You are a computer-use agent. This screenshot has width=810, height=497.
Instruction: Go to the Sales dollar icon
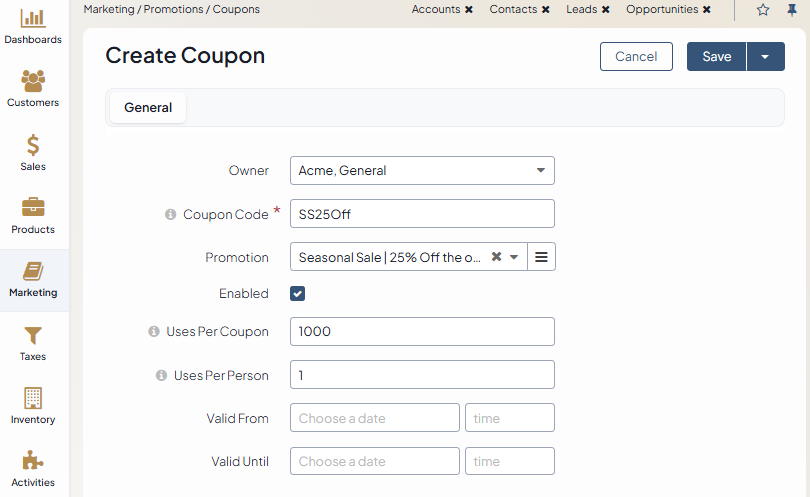33,145
